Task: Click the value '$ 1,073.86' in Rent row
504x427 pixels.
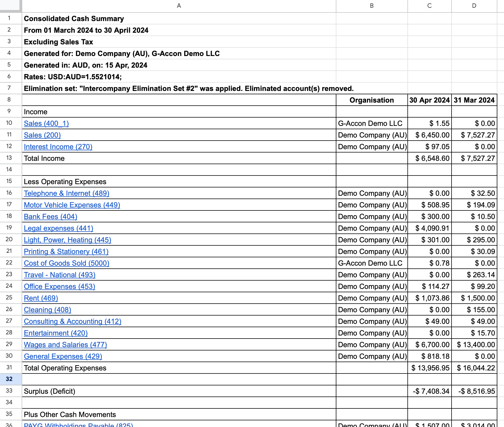Action: 430,298
